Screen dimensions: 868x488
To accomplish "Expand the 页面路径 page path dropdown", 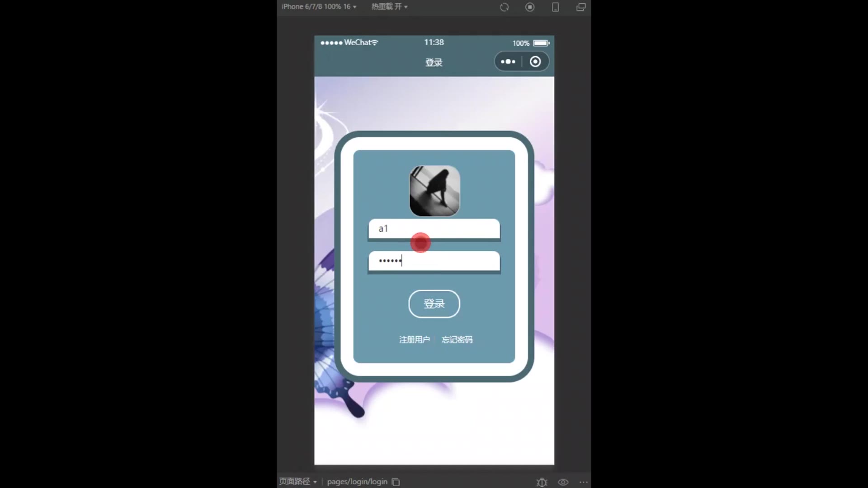I will (x=297, y=482).
